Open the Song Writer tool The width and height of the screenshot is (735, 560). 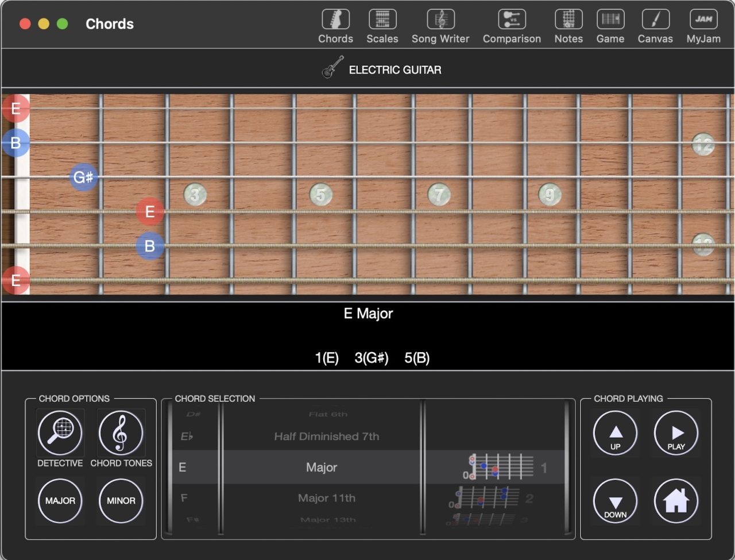(440, 26)
